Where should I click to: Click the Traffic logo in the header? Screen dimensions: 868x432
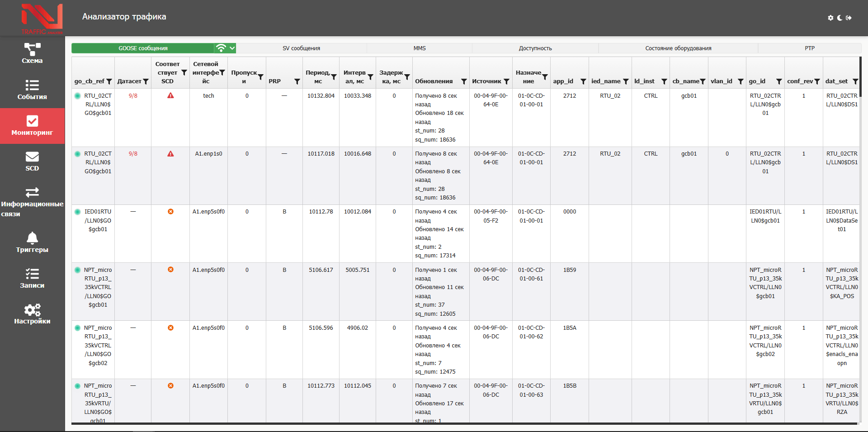(42, 19)
